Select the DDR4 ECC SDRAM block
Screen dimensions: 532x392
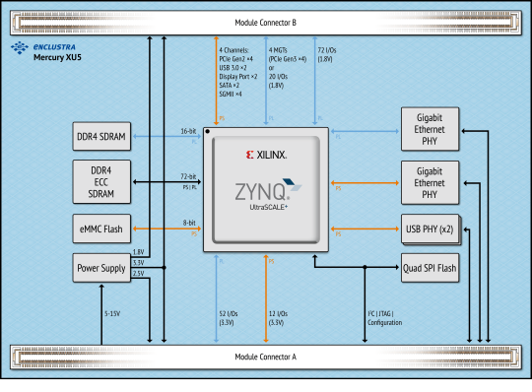[101, 182]
